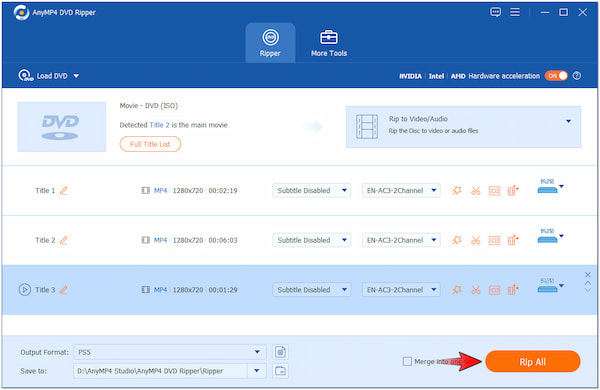This screenshot has height=390, width=600.
Task: Open Title 3 subtitle dropdown
Action: pos(311,290)
